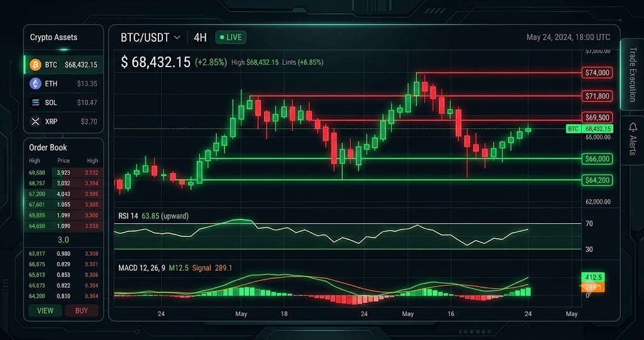Screen dimensions: 644x340
Task: Click the 65,613 order book row
Action: (64, 275)
